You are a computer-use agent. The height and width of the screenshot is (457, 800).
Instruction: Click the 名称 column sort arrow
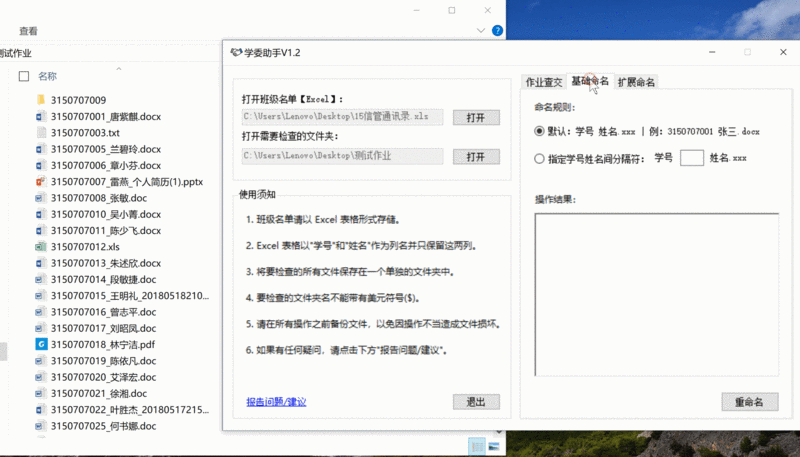click(x=120, y=68)
